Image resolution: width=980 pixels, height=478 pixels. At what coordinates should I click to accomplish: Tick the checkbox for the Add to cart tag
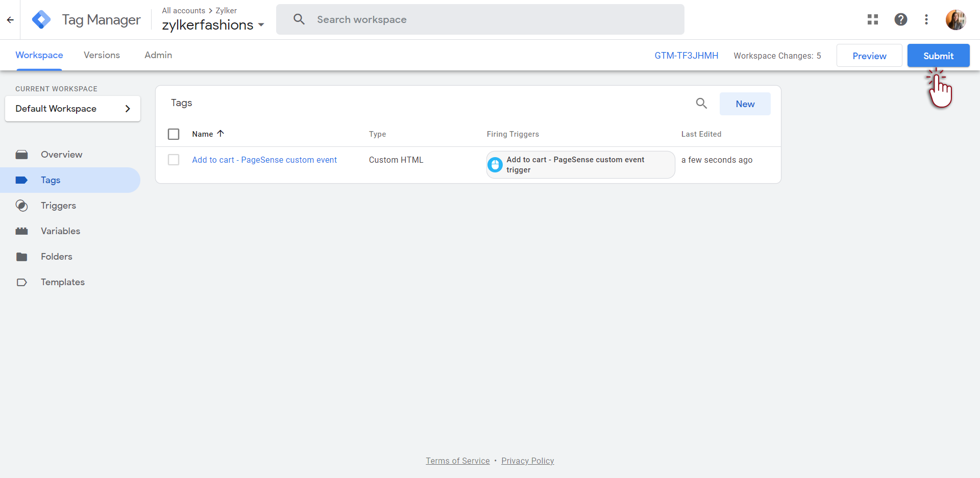point(174,160)
